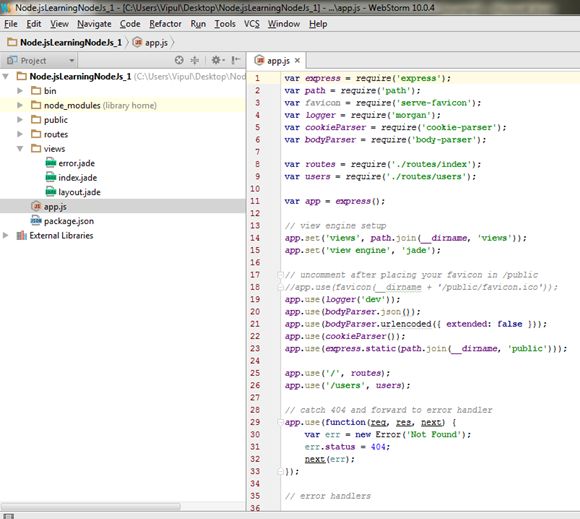
Task: Click the error.jade file icon
Action: click(51, 163)
